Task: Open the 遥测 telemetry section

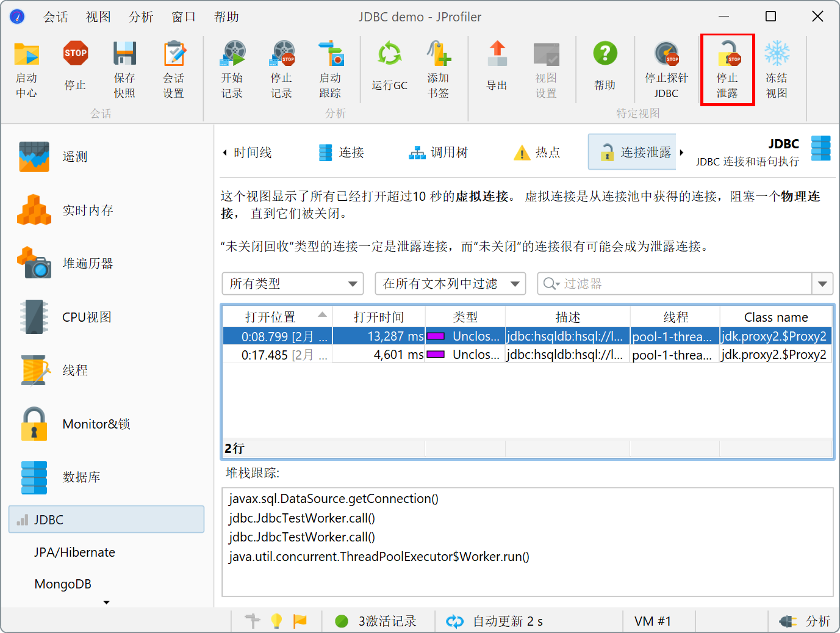Action: coord(107,157)
